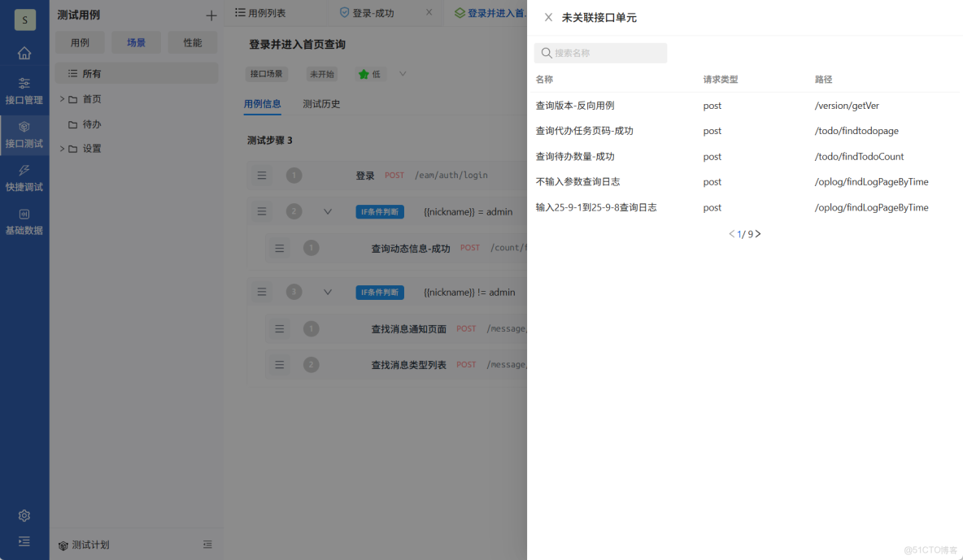963x560 pixels.
Task: Open the 接口管理 module in the sidebar
Action: point(24,89)
